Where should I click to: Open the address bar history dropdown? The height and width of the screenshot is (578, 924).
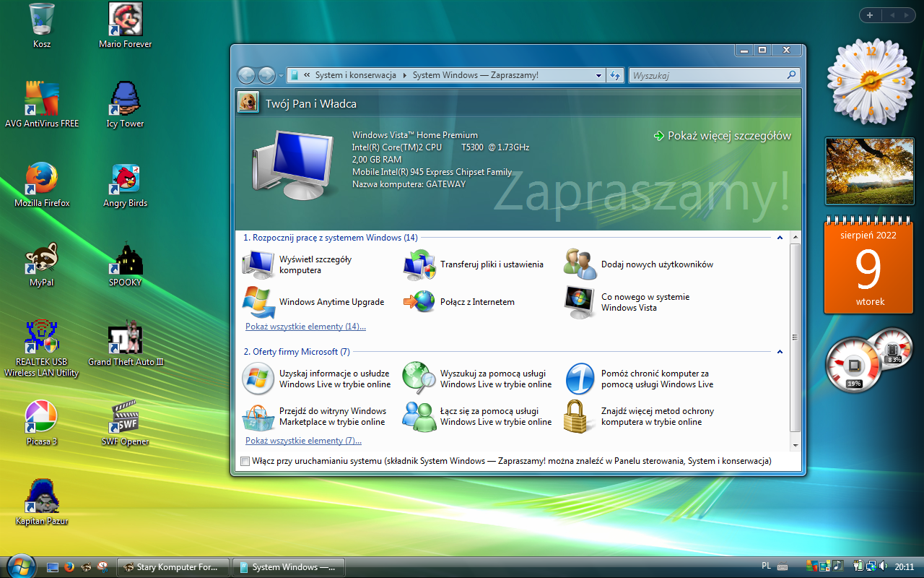(x=598, y=75)
